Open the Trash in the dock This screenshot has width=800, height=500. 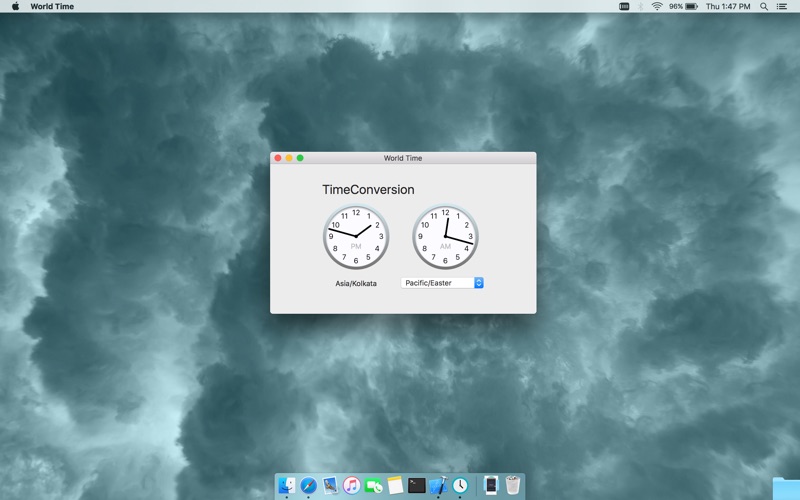pos(513,485)
